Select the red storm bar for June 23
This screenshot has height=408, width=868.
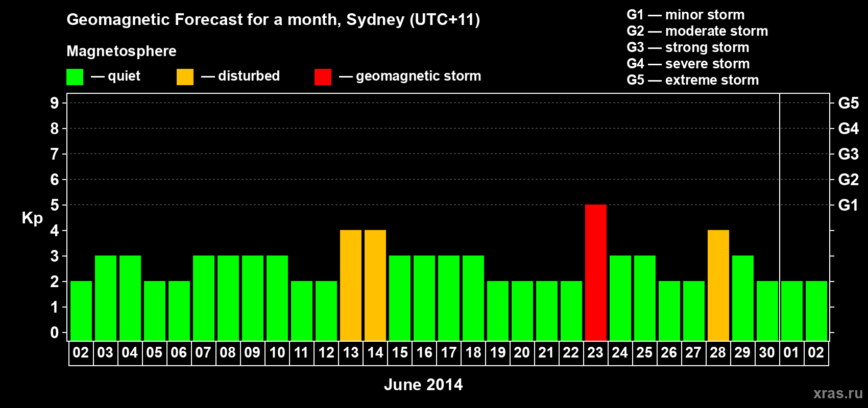pos(596,272)
